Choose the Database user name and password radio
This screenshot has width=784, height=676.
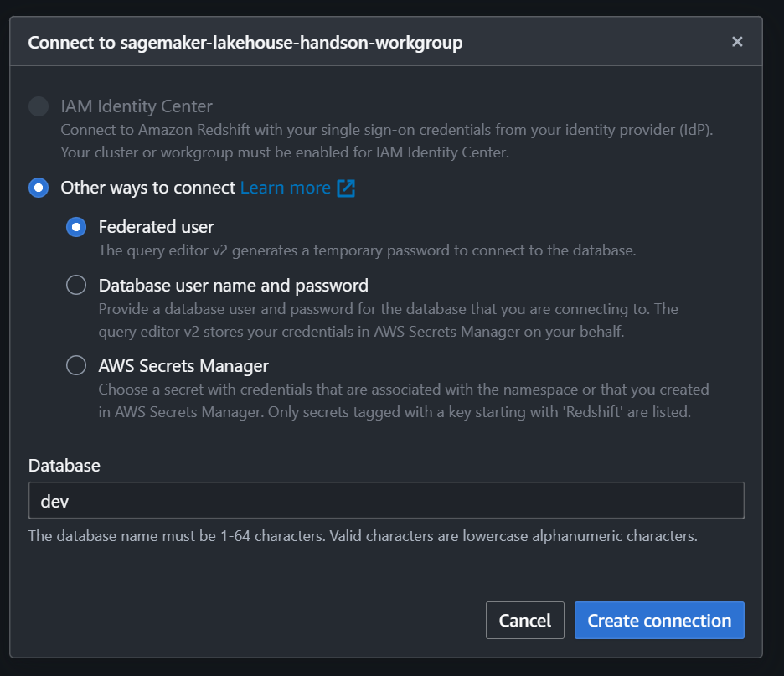[x=76, y=285]
